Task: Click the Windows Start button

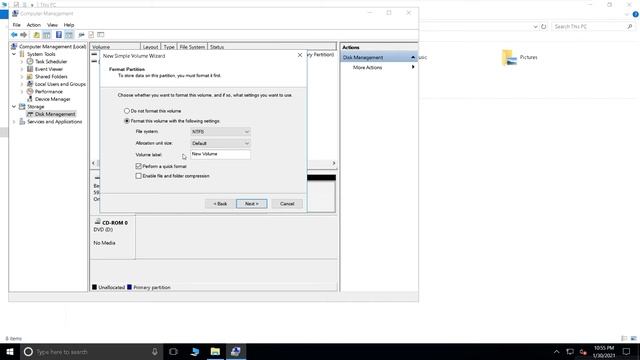Action: [10, 351]
